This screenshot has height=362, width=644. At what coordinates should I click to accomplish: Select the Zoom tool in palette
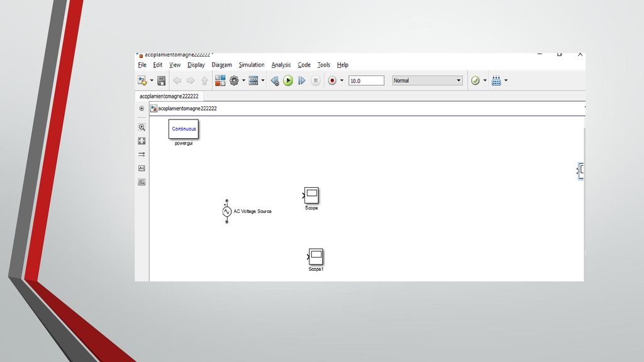coord(142,127)
